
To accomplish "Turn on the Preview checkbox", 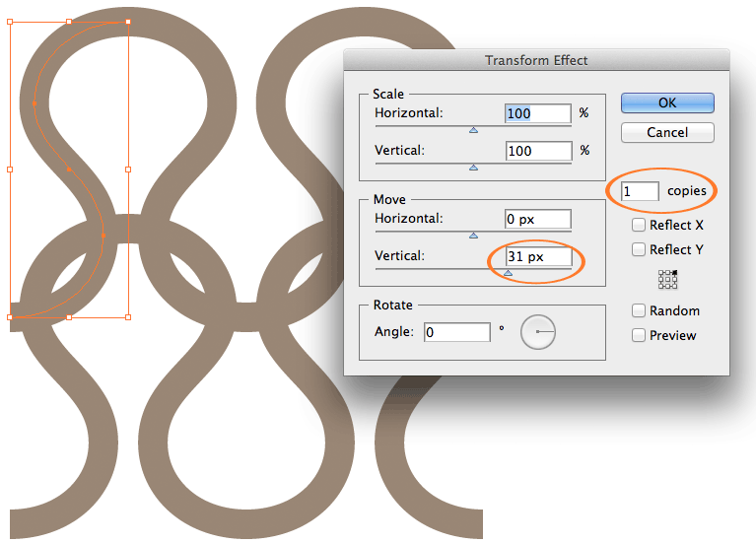I will 639,335.
